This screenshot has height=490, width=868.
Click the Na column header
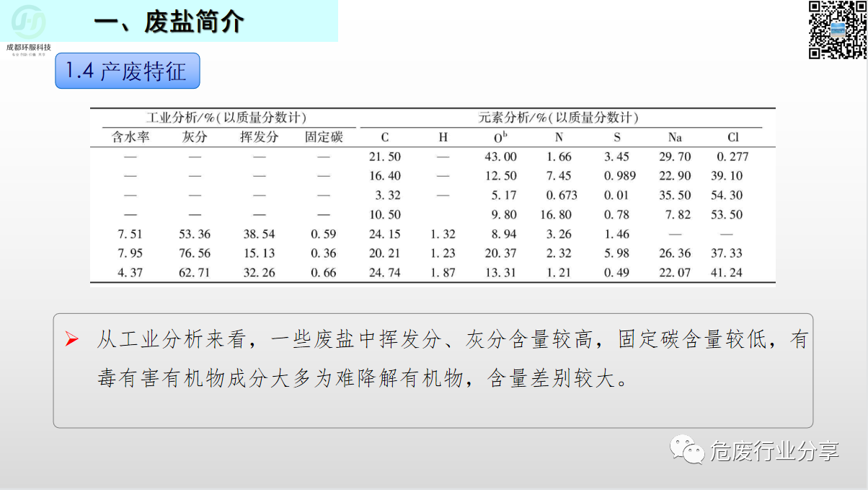(675, 137)
